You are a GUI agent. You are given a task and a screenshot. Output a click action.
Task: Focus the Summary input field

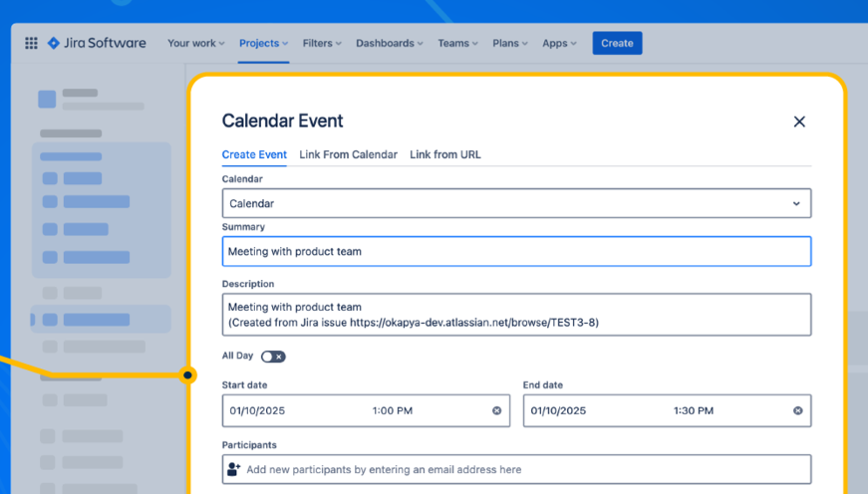point(516,251)
